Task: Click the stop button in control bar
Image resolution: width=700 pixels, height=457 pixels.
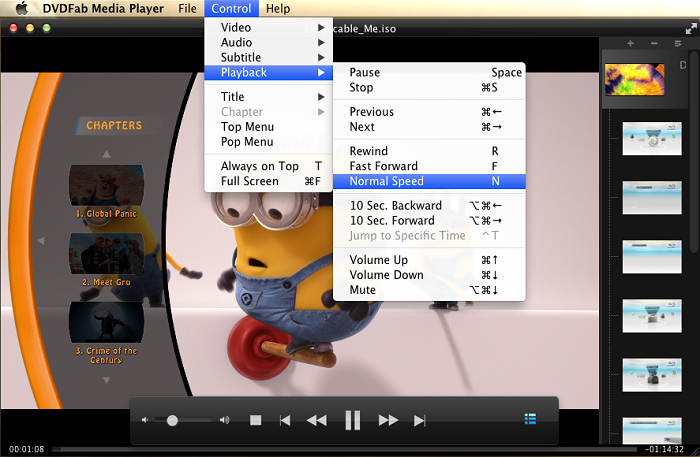Action: 255,420
